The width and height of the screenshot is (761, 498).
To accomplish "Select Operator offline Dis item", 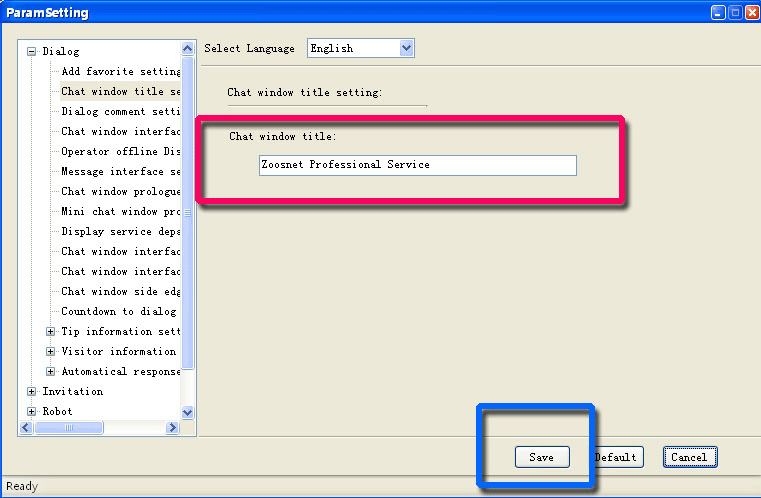I will coord(120,151).
